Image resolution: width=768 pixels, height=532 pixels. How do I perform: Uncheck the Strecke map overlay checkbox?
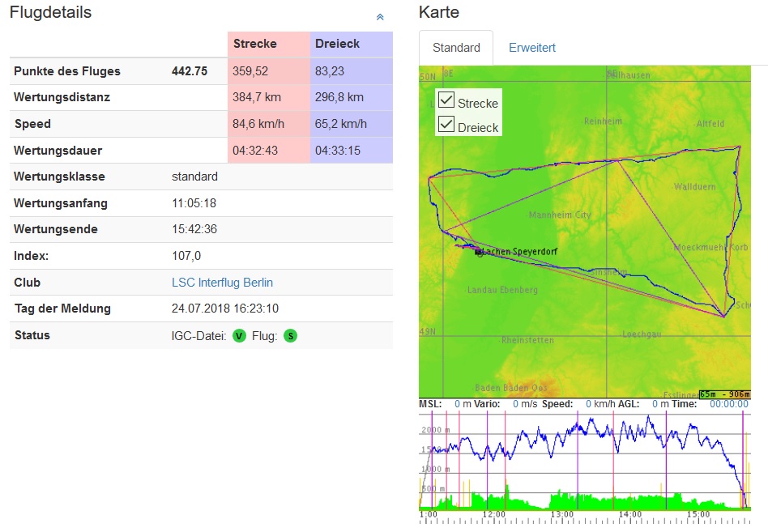pos(446,100)
